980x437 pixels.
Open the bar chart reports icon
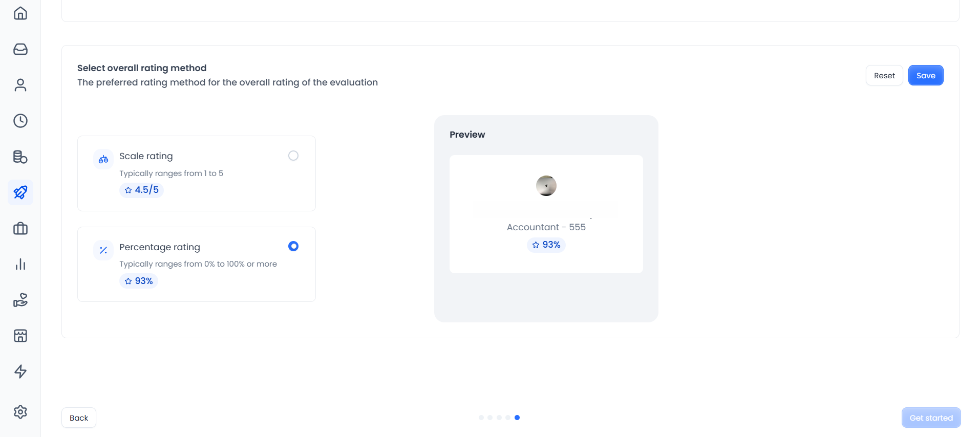20,264
